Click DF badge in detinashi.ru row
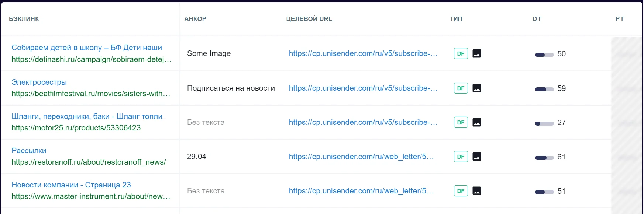The height and width of the screenshot is (214, 644). (461, 53)
